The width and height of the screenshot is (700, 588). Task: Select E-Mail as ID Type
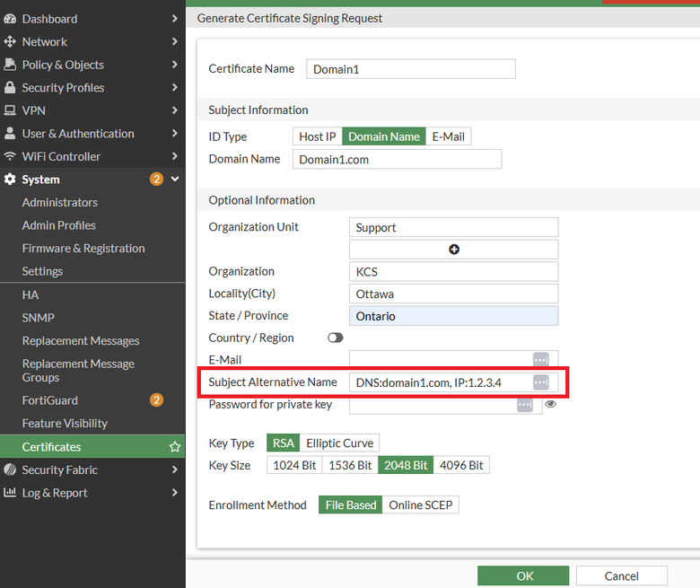click(x=448, y=136)
